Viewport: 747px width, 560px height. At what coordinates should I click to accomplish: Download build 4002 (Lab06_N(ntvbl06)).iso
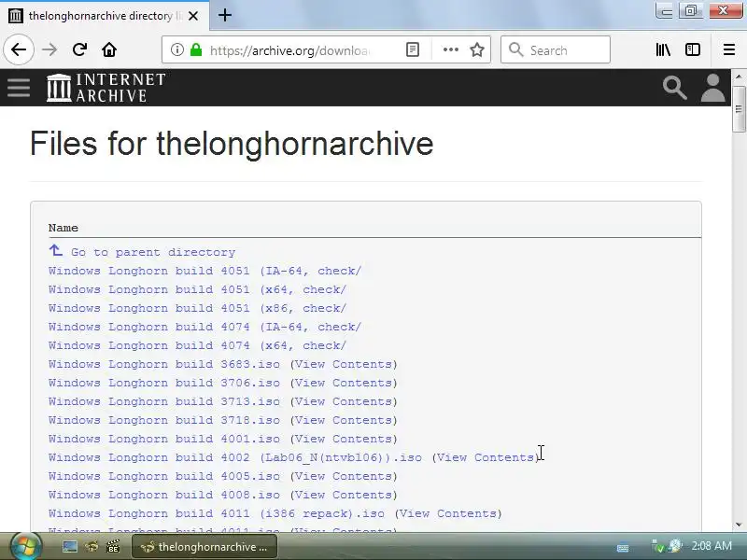[235, 457]
